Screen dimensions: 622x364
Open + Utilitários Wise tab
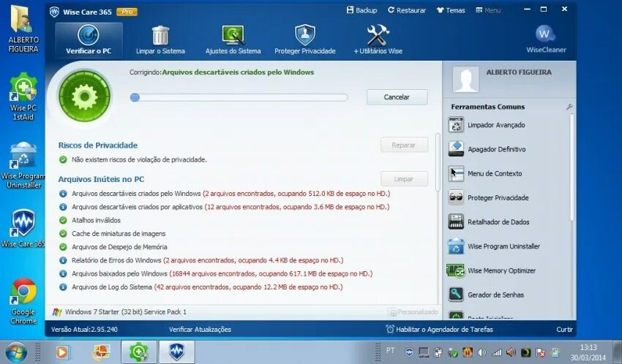pos(378,40)
